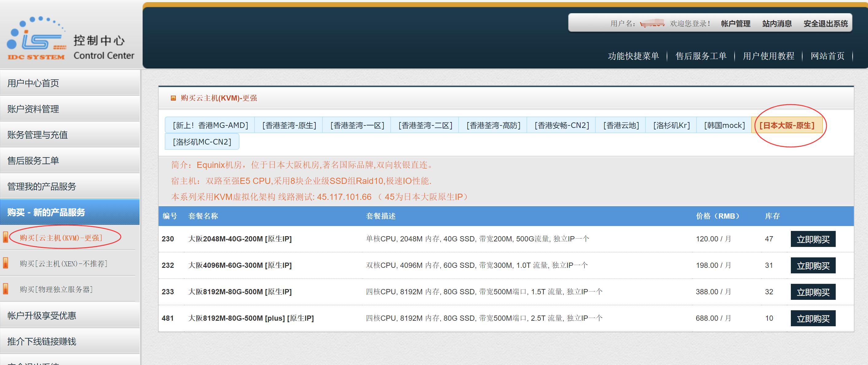Click stock value 47
This screenshot has width=868, height=365.
[x=769, y=239]
